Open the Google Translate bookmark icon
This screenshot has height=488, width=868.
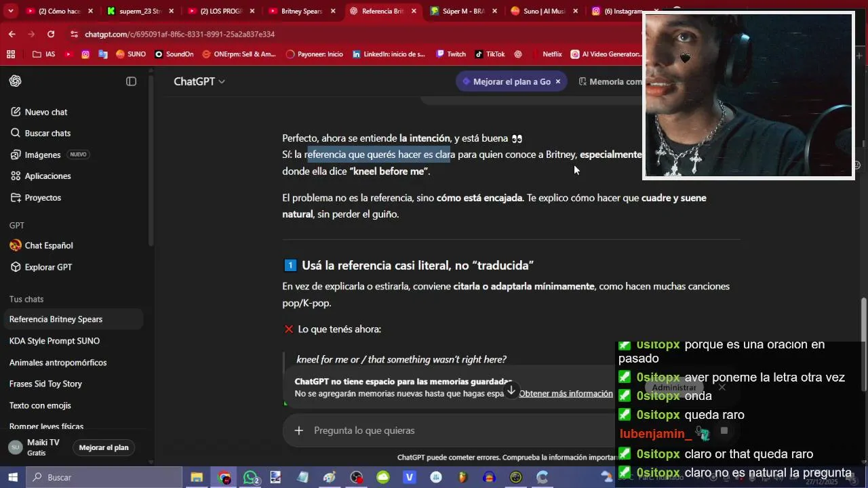tap(103, 54)
